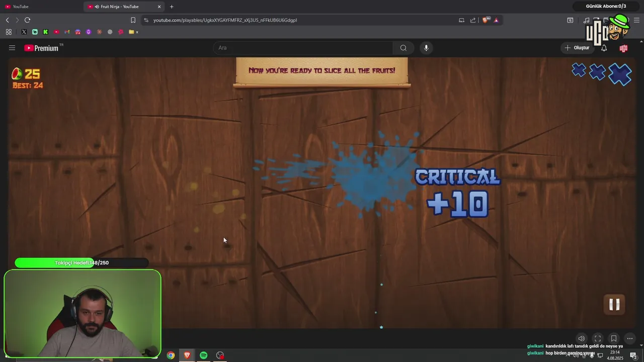Open the Kick bookmark
The height and width of the screenshot is (362, 644).
point(45,32)
